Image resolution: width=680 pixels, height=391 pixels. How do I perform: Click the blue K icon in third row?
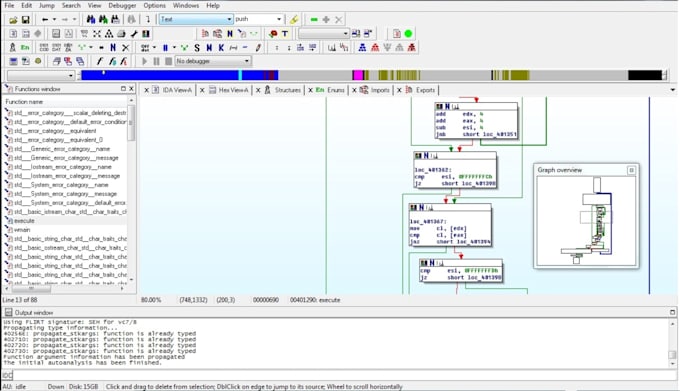[x=221, y=48]
